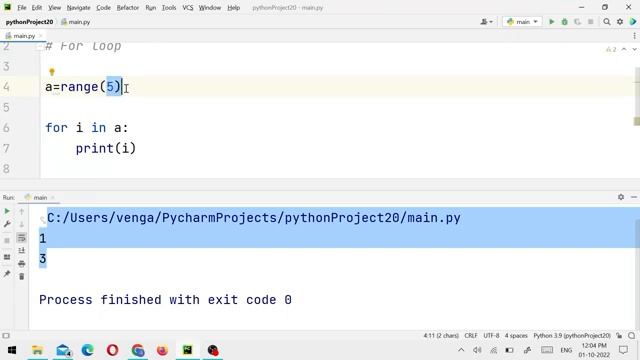
Task: Toggle scroll to end in Run console
Action: (x=22, y=251)
